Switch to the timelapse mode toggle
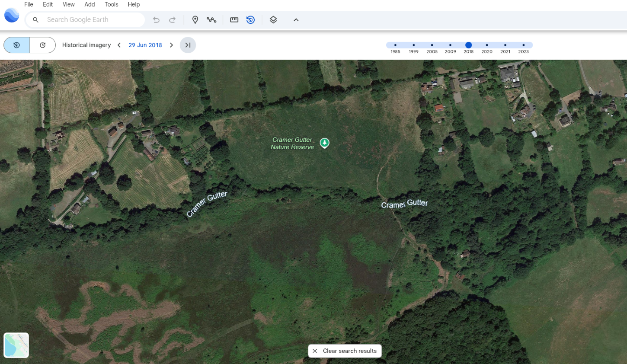Image resolution: width=627 pixels, height=364 pixels. pyautogui.click(x=42, y=45)
